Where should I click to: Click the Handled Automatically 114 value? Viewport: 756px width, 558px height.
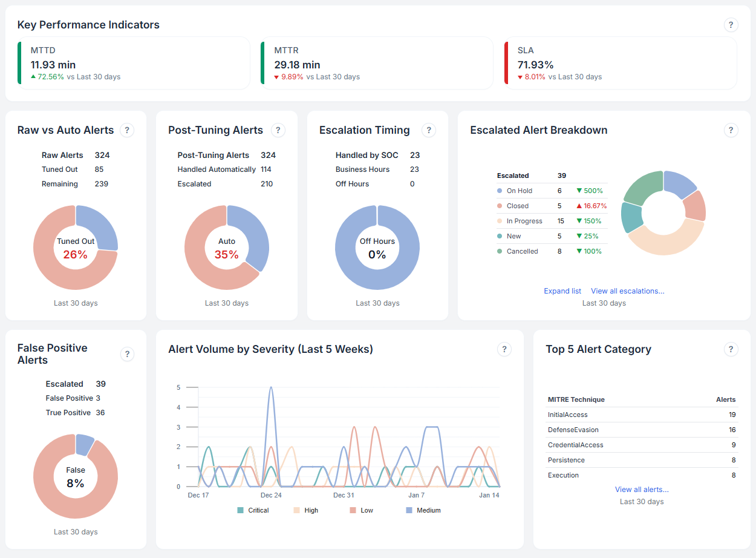[266, 169]
